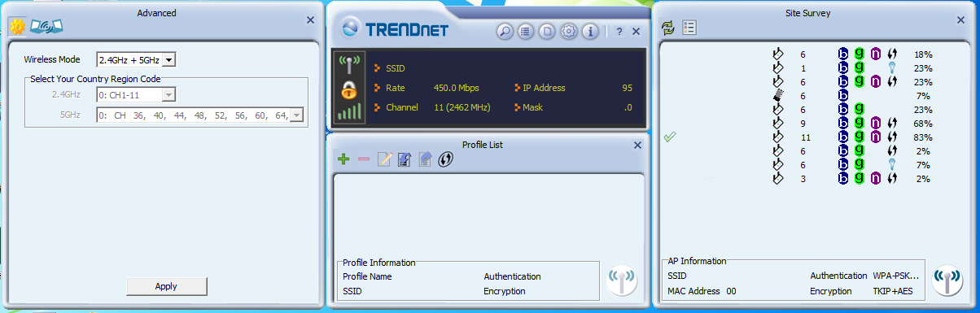The height and width of the screenshot is (313, 980).
Task: Click the pink minus delete profile icon
Action: (364, 159)
